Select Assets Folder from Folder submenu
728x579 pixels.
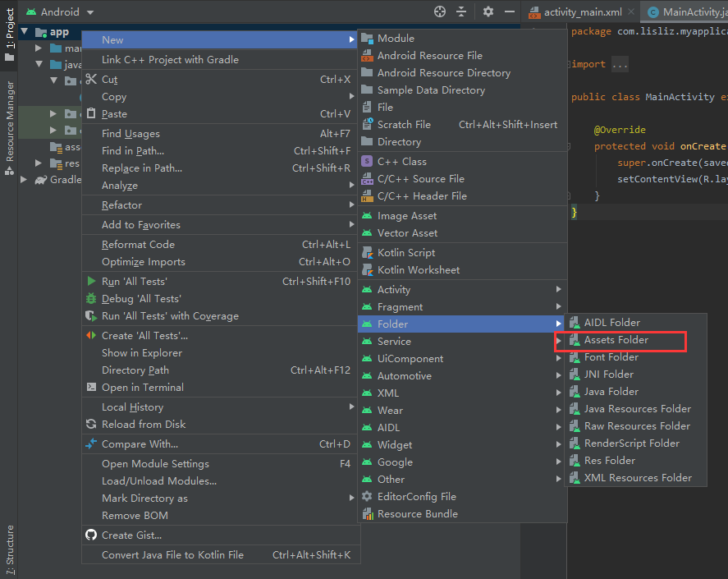point(635,340)
